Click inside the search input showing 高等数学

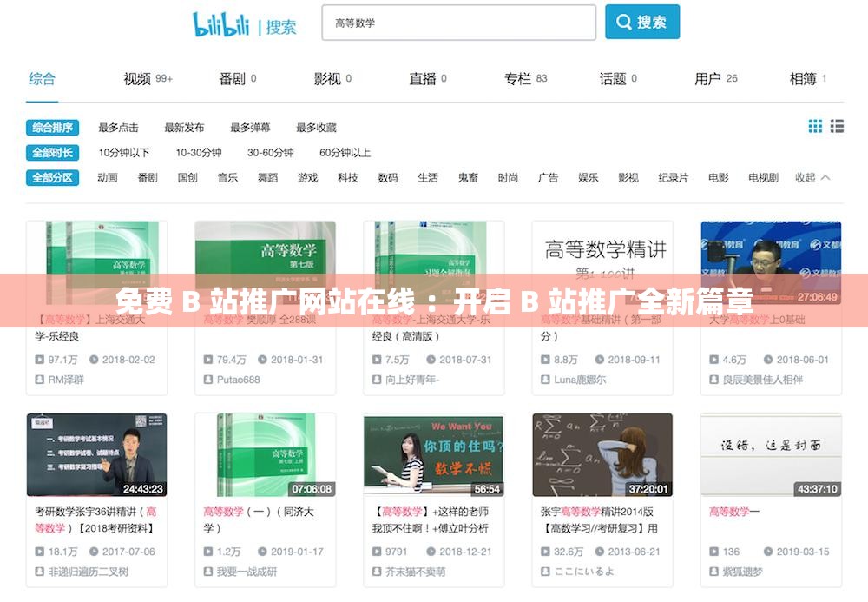click(458, 22)
